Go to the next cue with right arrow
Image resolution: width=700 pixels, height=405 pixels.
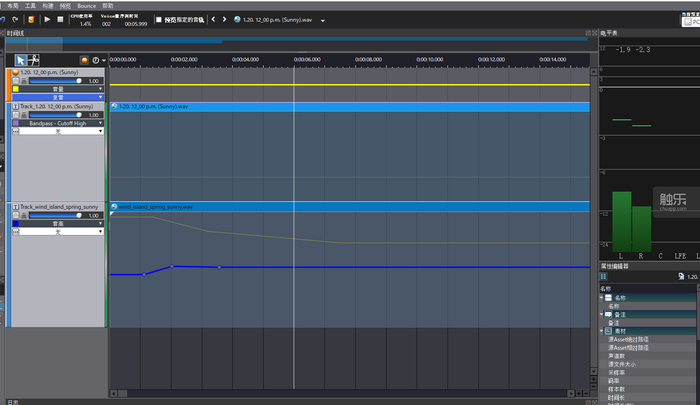224,19
